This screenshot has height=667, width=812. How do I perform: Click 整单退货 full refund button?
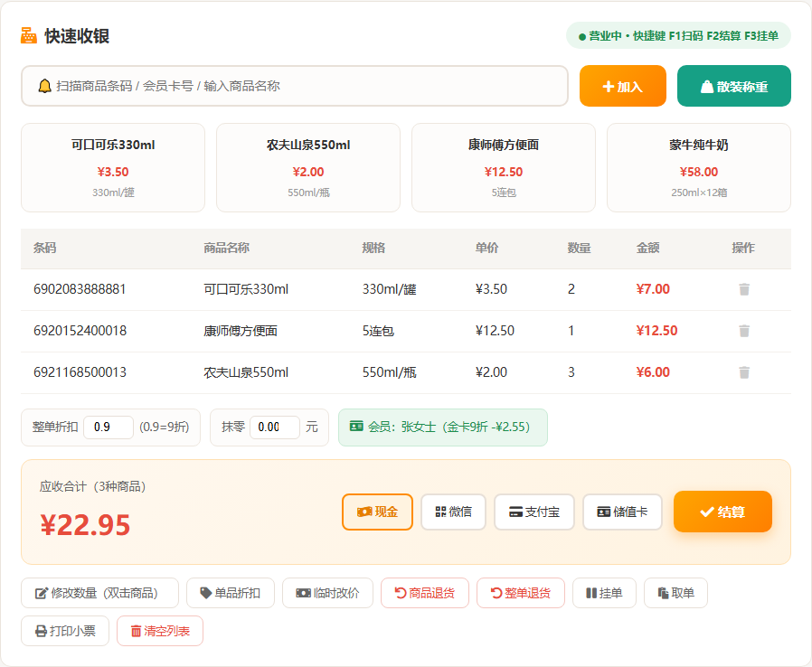(x=521, y=593)
